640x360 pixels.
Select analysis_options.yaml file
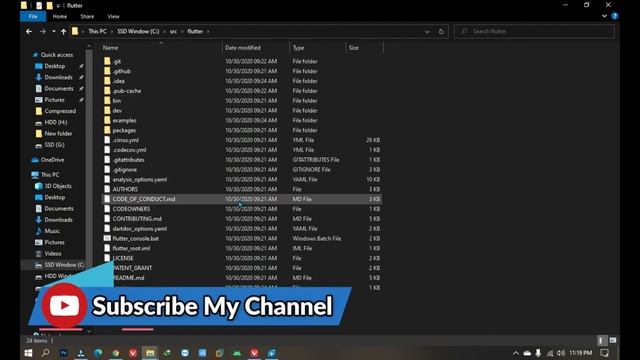(x=140, y=179)
